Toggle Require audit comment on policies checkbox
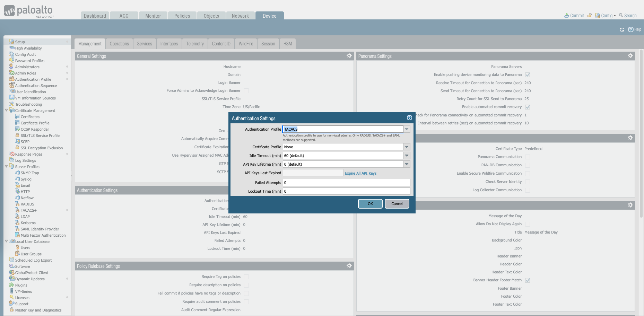Viewport: 644px width, 316px height. pos(246,302)
